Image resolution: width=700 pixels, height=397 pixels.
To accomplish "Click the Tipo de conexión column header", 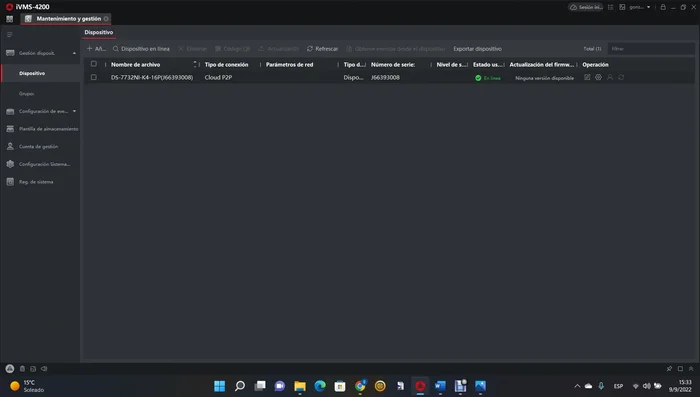I will pyautogui.click(x=226, y=65).
